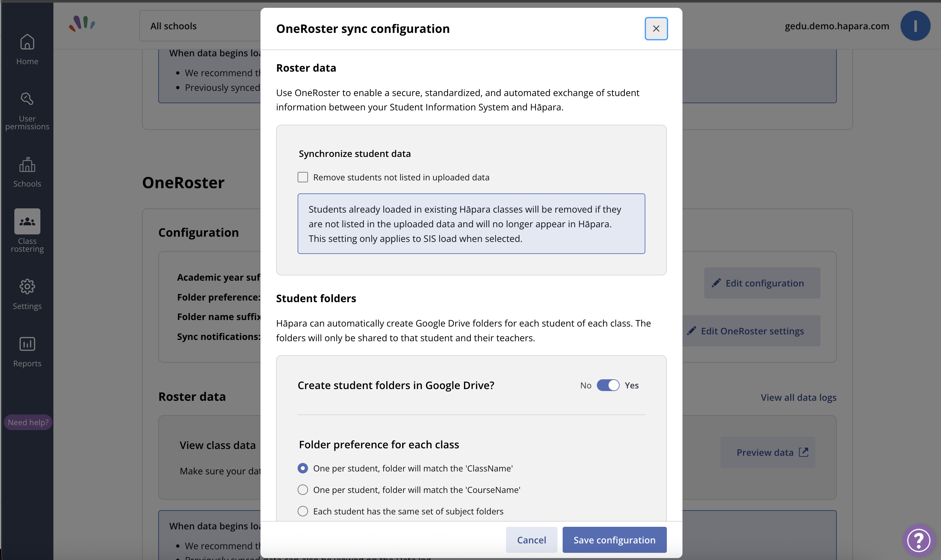941x560 pixels.
Task: Click the gedu.demo.hapara.com domain text
Action: tap(837, 26)
